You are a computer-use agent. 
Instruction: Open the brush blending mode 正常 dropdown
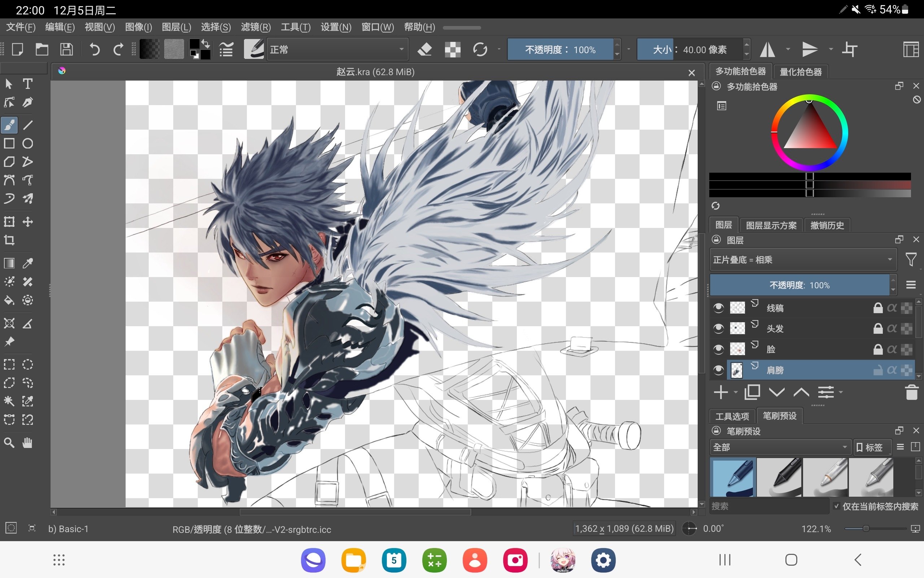click(337, 49)
